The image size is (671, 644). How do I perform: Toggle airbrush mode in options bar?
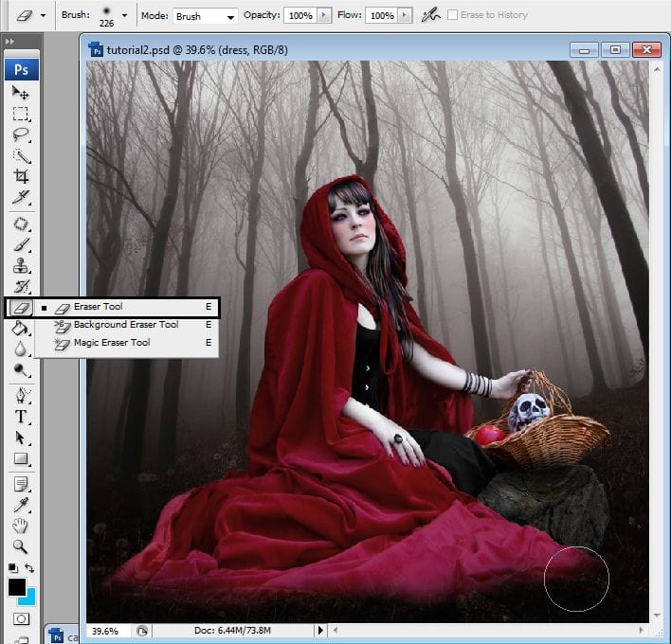(430, 15)
